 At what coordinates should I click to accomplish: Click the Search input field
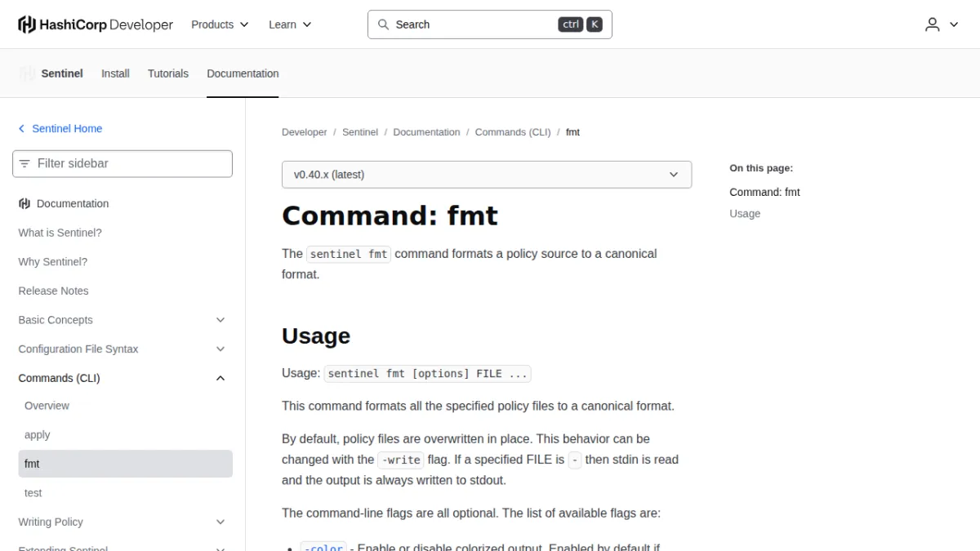coord(490,24)
